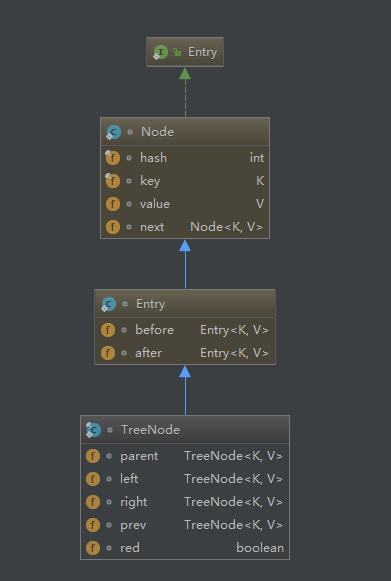
Task: Select the Node class header label
Action: point(157,132)
